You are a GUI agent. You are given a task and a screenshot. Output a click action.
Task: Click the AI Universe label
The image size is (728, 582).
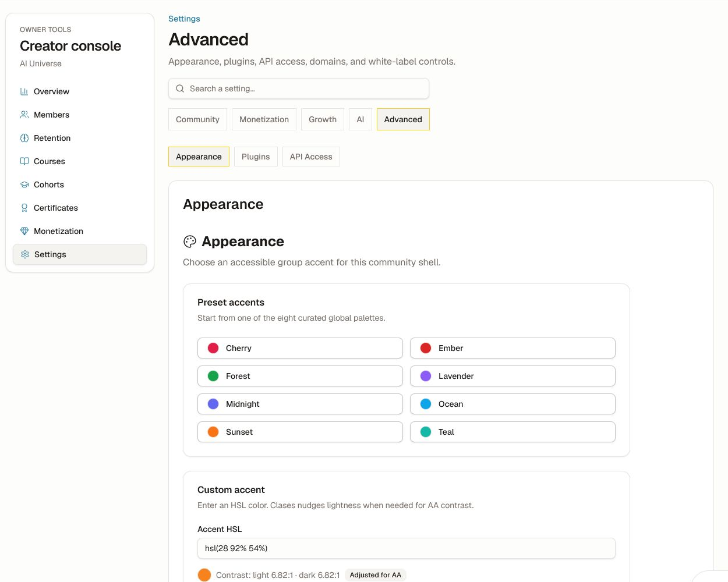41,63
